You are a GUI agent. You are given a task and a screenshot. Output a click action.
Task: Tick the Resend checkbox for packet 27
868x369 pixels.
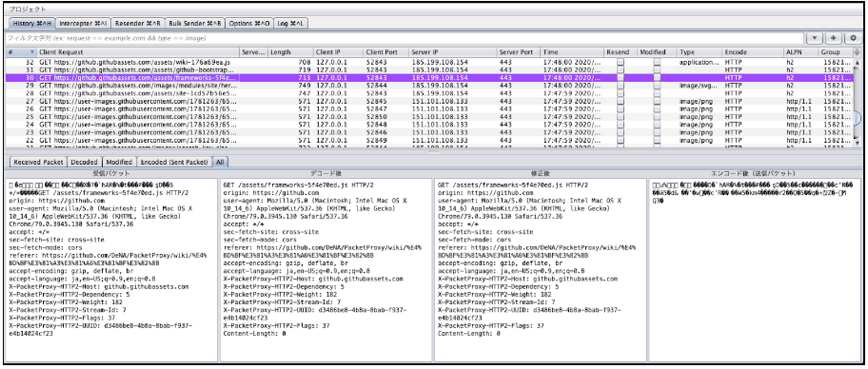tap(621, 102)
